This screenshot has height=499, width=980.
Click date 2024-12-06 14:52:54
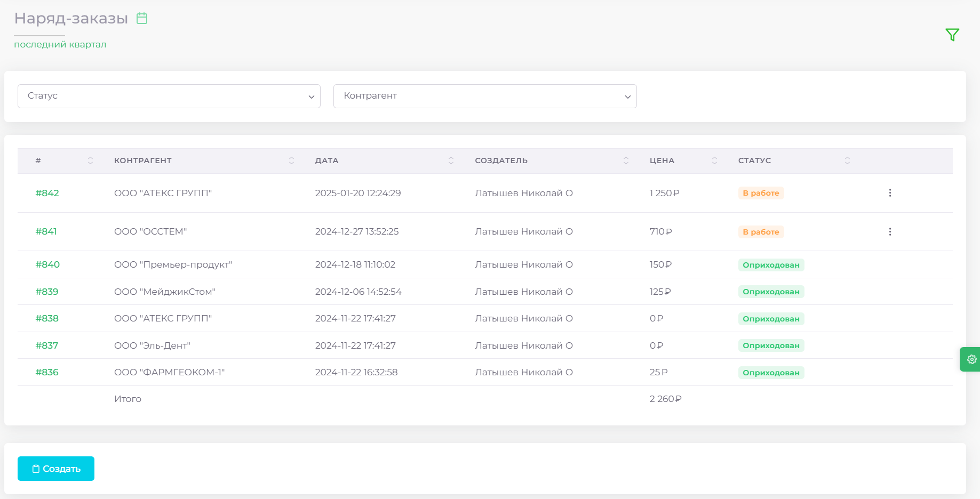[x=358, y=292]
